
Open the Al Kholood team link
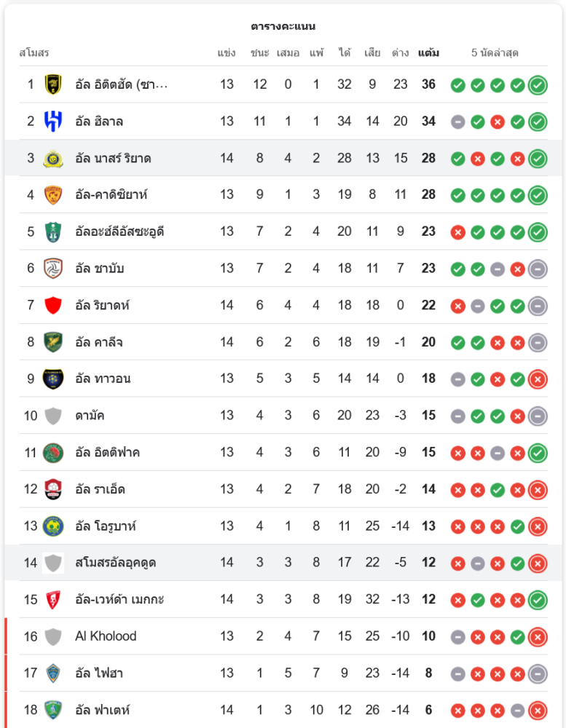coord(106,636)
